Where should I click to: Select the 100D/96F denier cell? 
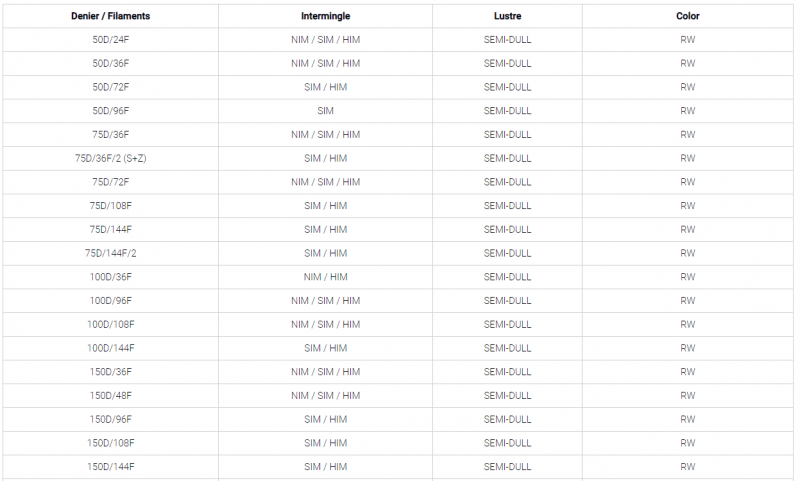[x=110, y=301]
